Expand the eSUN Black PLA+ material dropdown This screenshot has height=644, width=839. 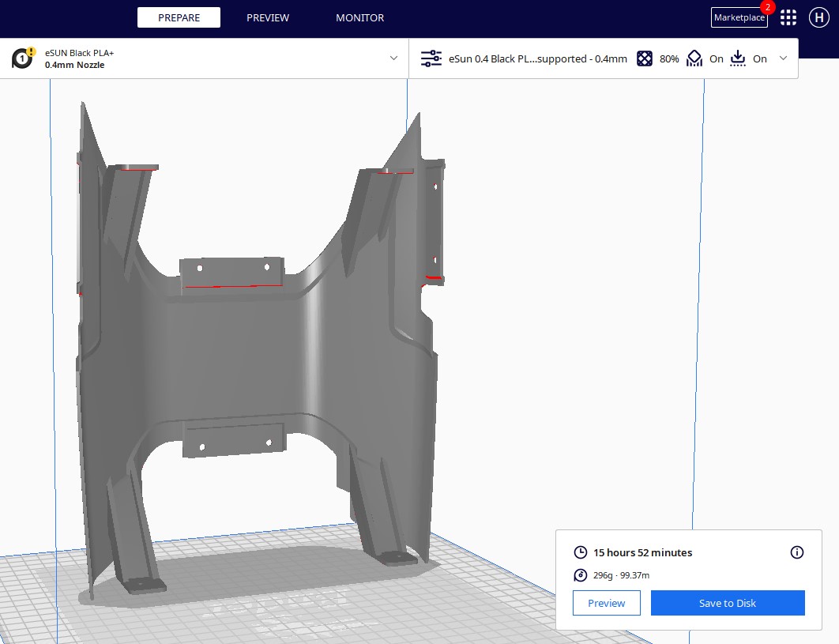pyautogui.click(x=393, y=58)
